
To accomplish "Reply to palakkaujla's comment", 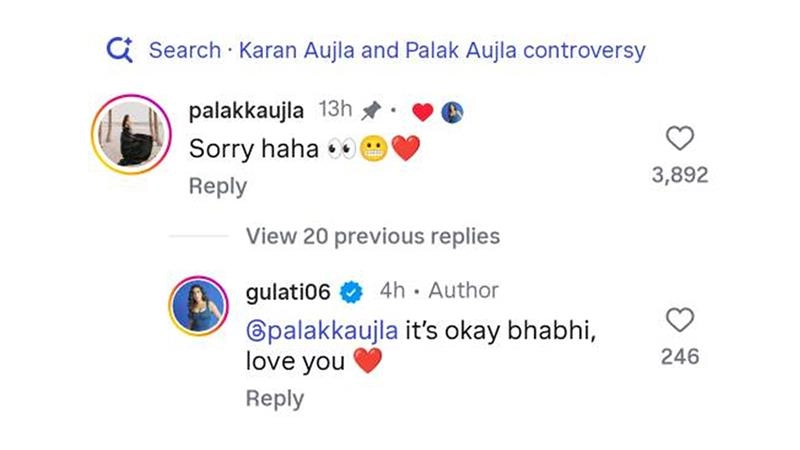I will 217,187.
